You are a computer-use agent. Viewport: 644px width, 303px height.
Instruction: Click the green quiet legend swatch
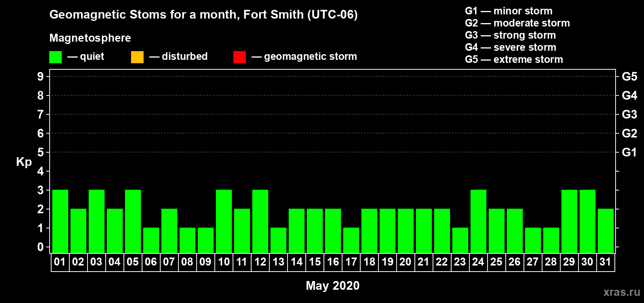click(55, 57)
